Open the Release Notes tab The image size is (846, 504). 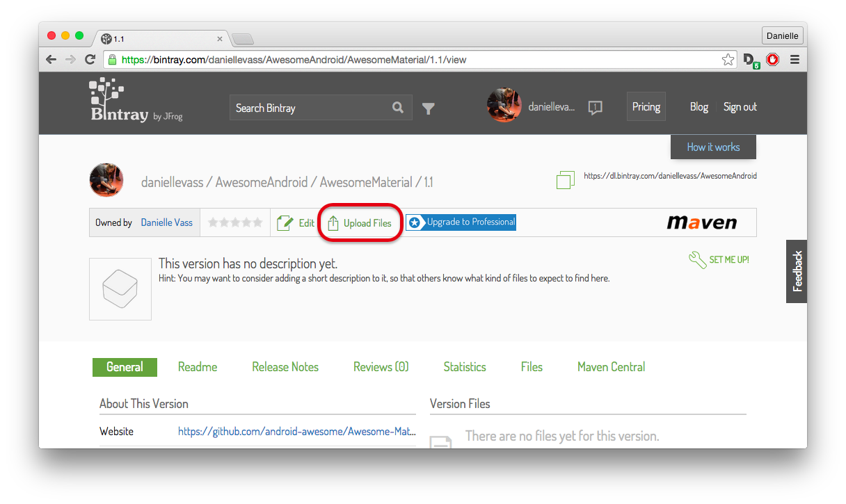(285, 367)
